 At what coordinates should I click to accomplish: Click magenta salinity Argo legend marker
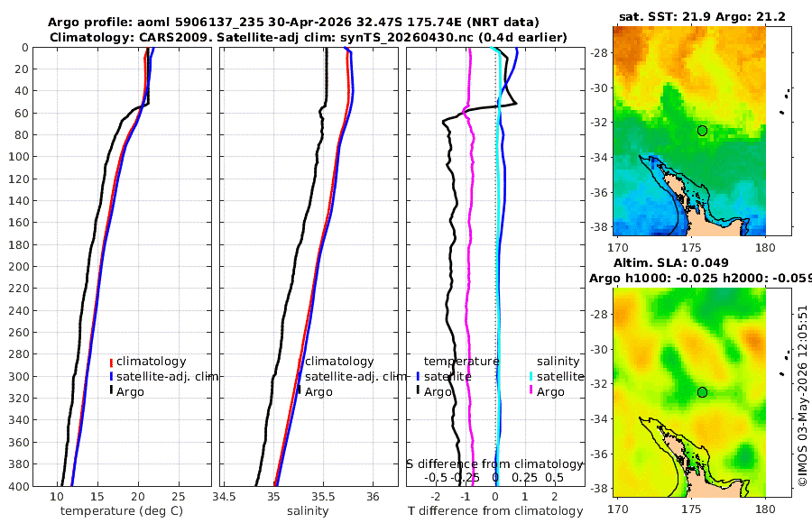pyautogui.click(x=531, y=390)
